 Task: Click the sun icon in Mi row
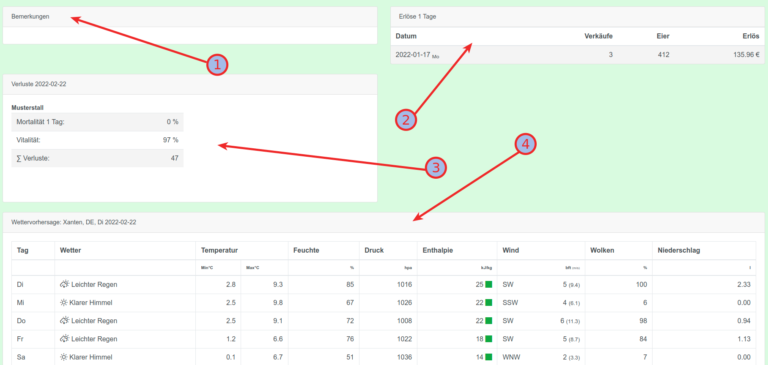pos(64,303)
